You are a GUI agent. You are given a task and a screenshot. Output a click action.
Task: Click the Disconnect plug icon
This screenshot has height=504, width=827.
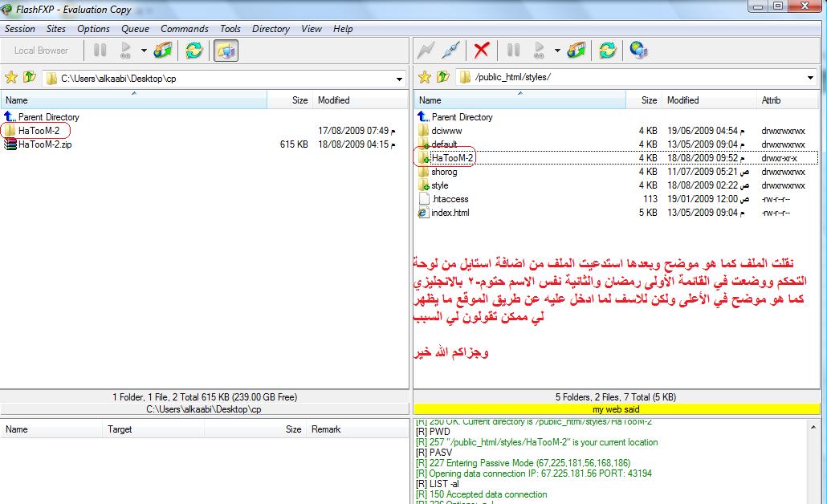450,51
